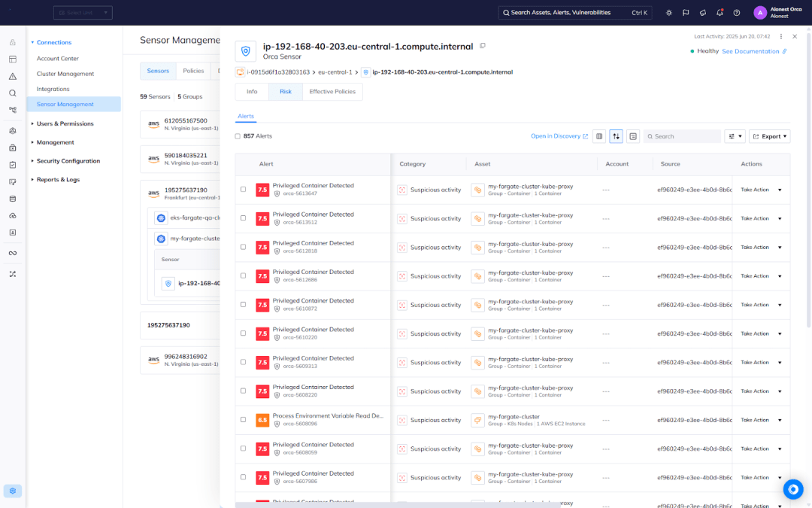Select the Alerts sub-tab
The height and width of the screenshot is (508, 812).
pyautogui.click(x=245, y=116)
